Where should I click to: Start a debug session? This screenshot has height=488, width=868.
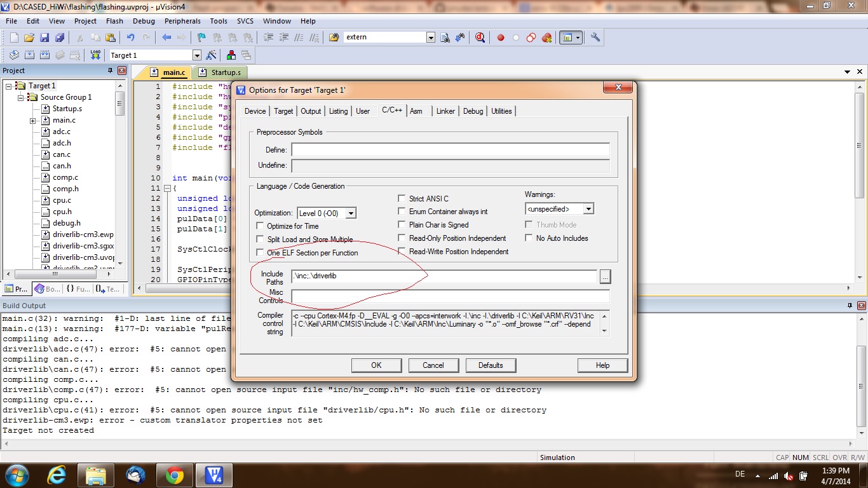(478, 37)
